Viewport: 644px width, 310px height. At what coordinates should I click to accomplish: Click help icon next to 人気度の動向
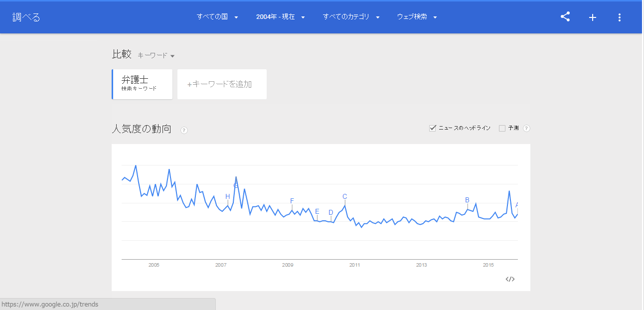point(184,130)
